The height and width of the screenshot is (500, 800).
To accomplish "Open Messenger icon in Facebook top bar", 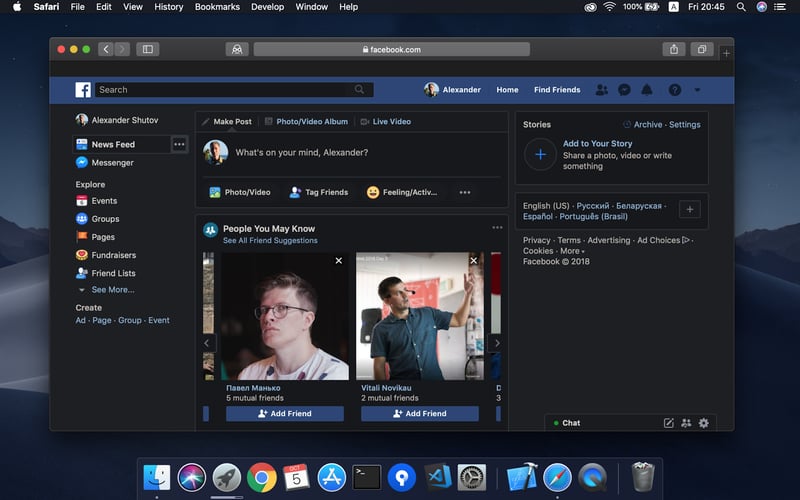I will click(624, 90).
